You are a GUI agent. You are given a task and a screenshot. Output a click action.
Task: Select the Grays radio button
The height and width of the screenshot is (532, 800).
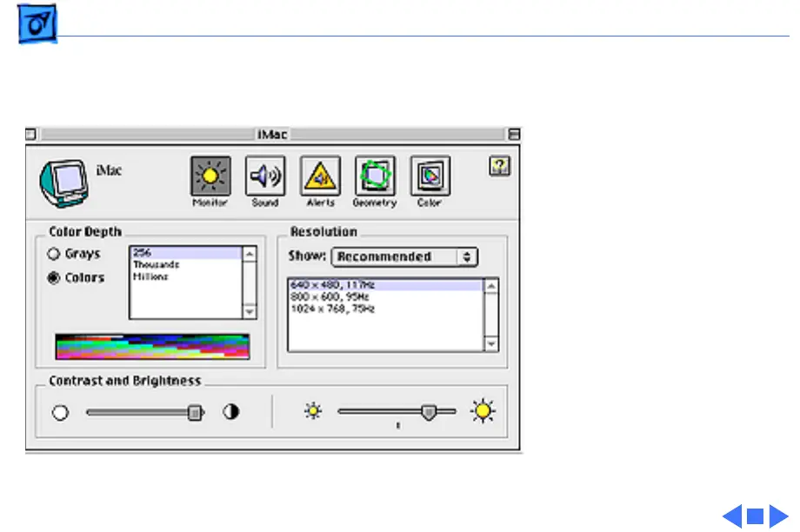[54, 254]
